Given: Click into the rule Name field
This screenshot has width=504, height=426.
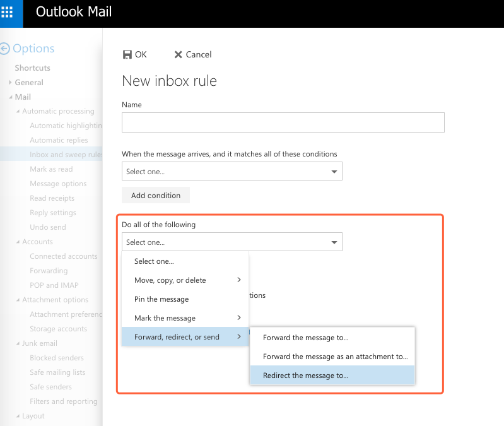Looking at the screenshot, I should point(283,122).
